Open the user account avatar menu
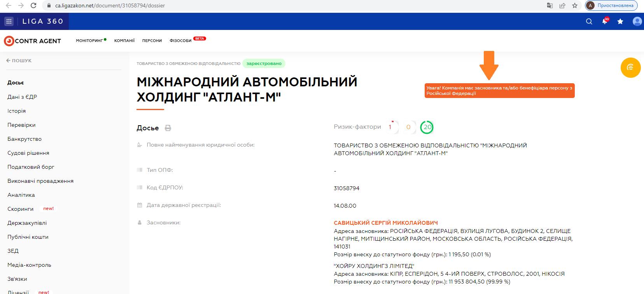The height and width of the screenshot is (294, 644). [x=637, y=21]
